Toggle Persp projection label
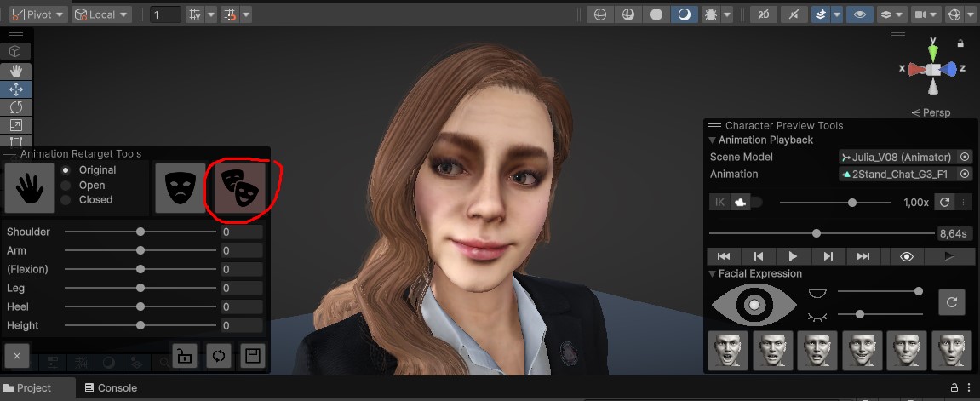Image resolution: width=980 pixels, height=401 pixels. point(931,113)
